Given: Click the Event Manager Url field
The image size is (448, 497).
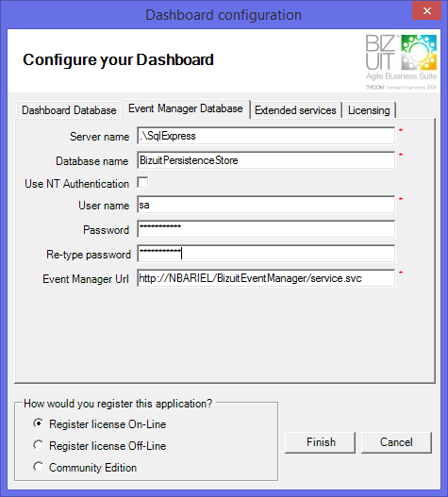Looking at the screenshot, I should pos(266,278).
